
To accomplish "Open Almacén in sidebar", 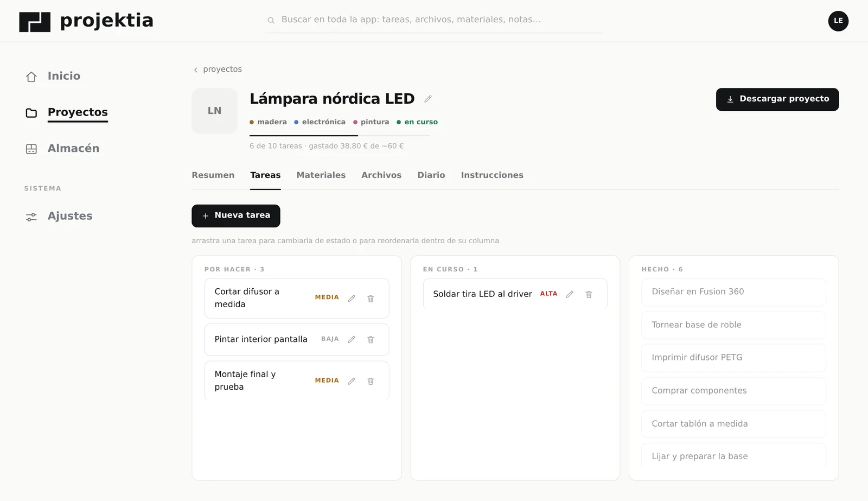I will 74,148.
